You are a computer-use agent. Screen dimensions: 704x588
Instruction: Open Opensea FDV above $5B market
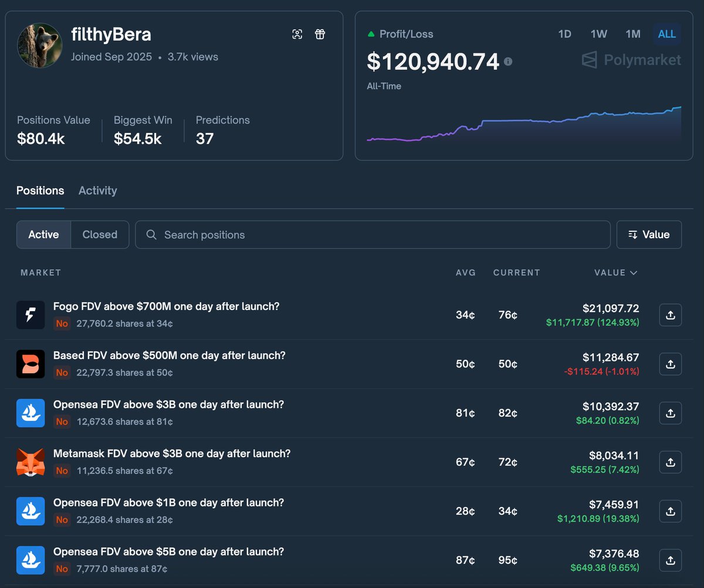pos(169,552)
